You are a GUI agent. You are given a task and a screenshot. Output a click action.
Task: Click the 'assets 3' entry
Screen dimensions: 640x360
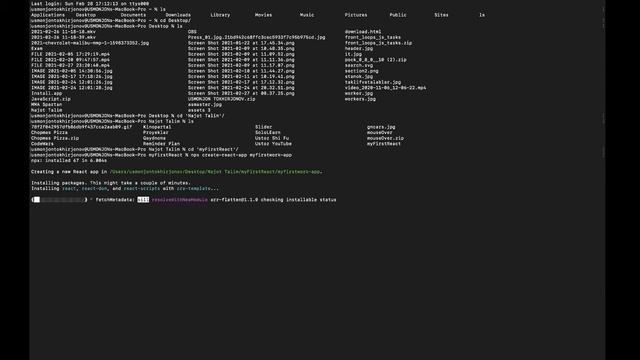[199, 110]
